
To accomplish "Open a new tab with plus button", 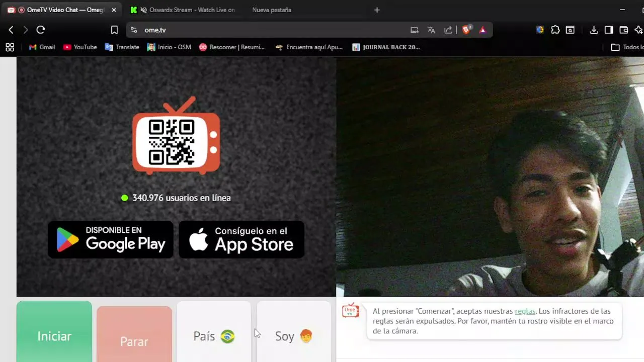I will (x=377, y=10).
